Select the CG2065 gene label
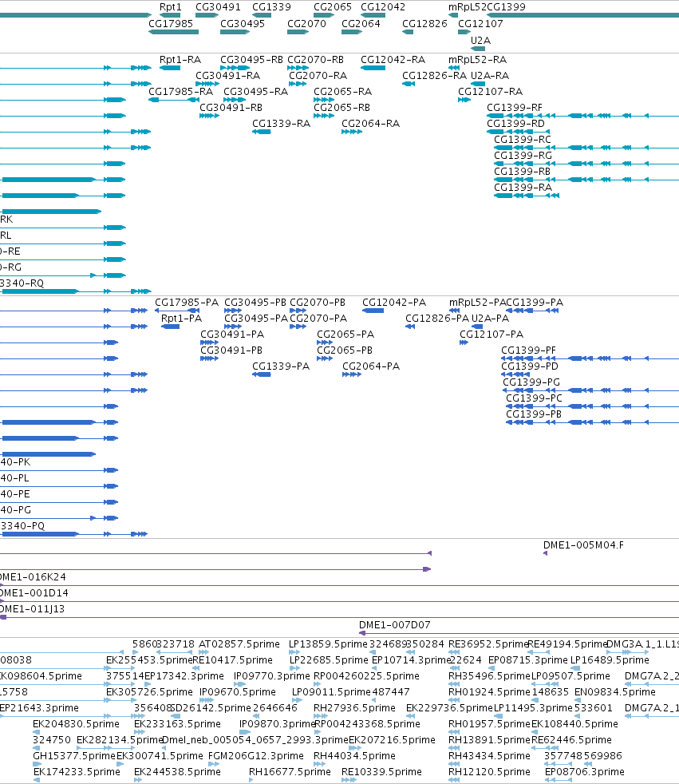This screenshot has width=679, height=784. point(333,7)
